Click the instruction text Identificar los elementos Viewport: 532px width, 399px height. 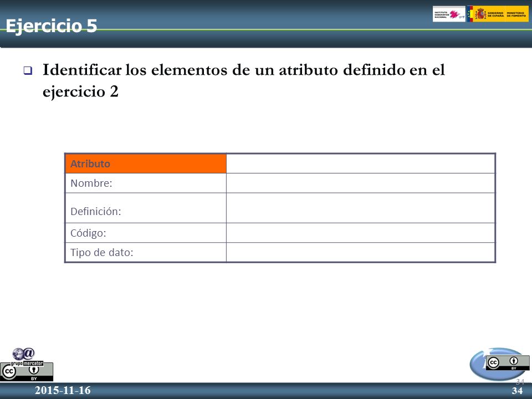click(244, 80)
